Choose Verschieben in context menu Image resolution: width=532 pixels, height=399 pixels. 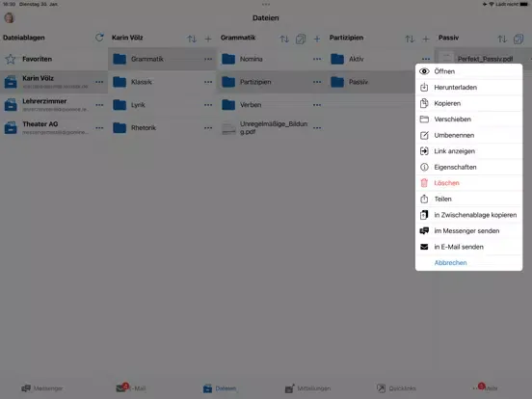469,120
